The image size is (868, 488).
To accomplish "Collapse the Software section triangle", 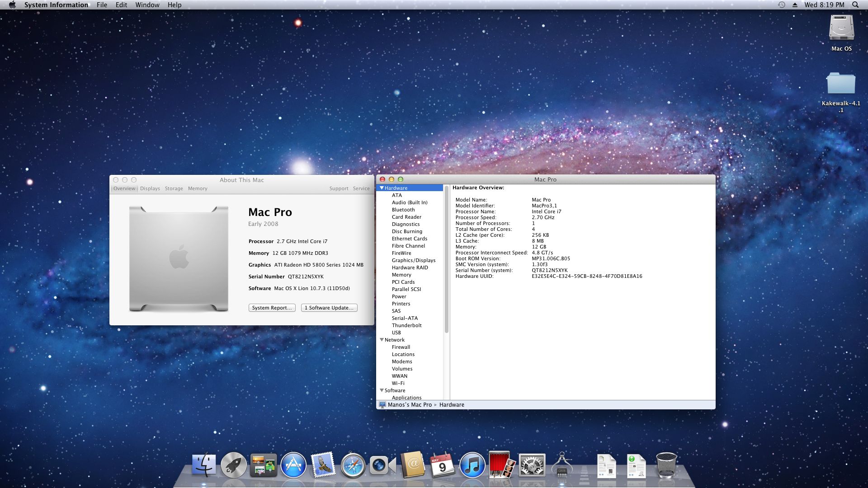I will click(x=382, y=390).
